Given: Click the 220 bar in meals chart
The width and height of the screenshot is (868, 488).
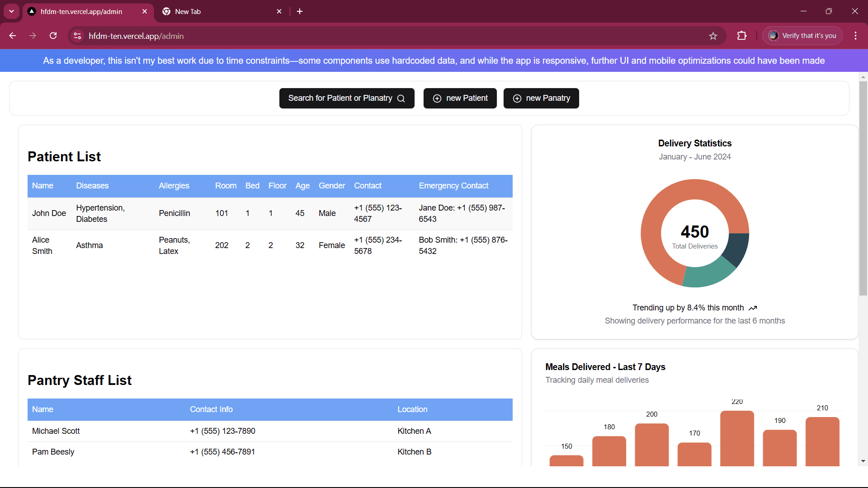Looking at the screenshot, I should pos(737,437).
